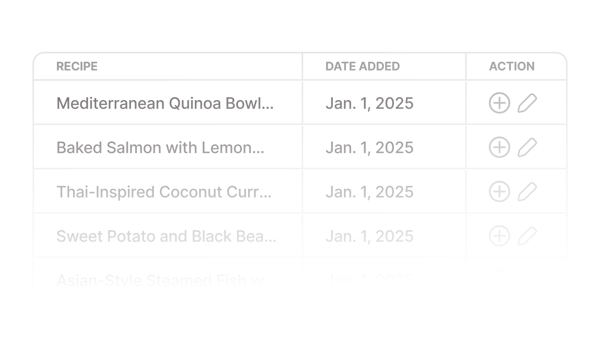Click the Jan. 1, 2025 date for Baked Salmon

click(370, 147)
